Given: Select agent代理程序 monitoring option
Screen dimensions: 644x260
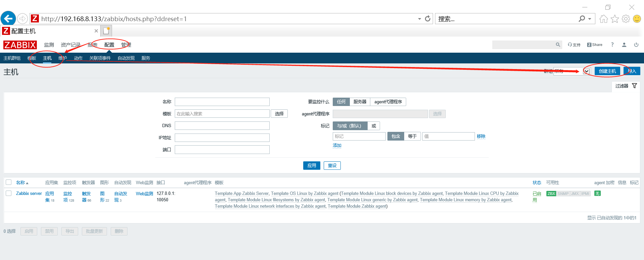Looking at the screenshot, I should pyautogui.click(x=388, y=102).
